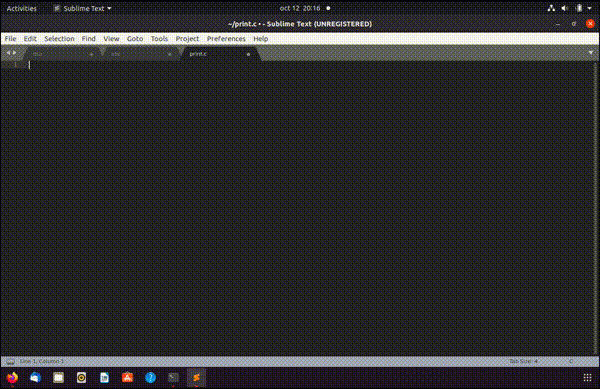The height and width of the screenshot is (389, 600).
Task: Expand the Sublime Text app menu
Action: point(82,8)
